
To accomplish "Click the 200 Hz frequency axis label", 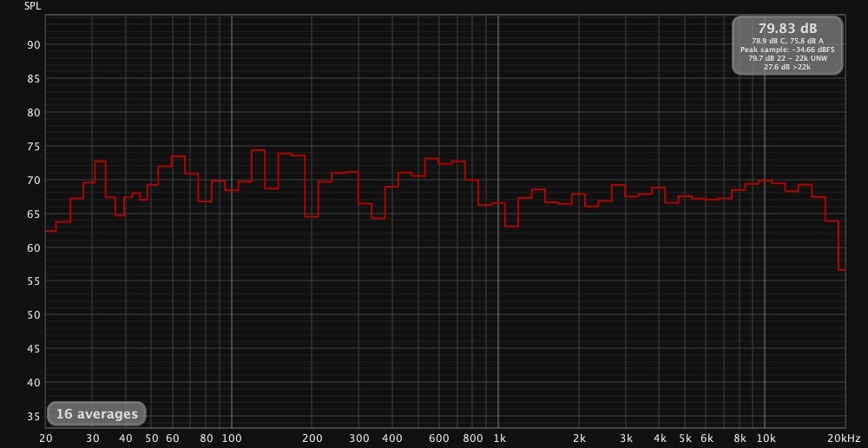I will tap(312, 438).
